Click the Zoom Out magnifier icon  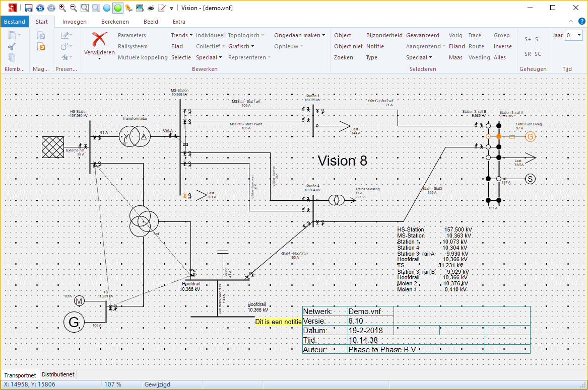(x=74, y=8)
